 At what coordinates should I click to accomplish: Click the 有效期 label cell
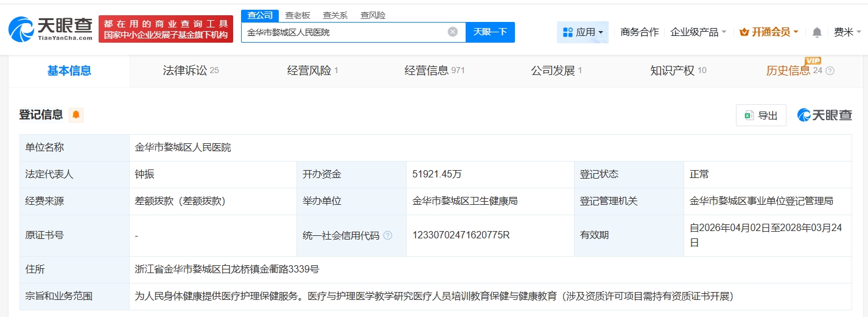(x=629, y=235)
